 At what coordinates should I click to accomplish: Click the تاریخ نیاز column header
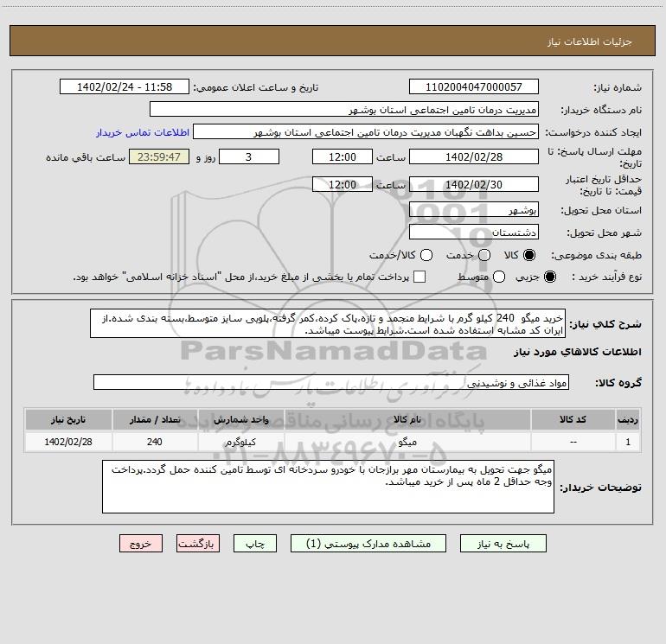68,419
